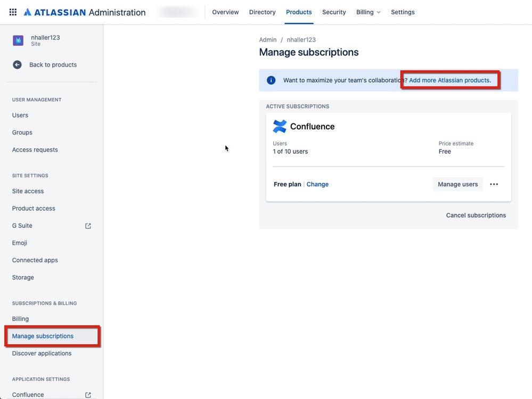532x399 pixels.
Task: Click the 'nhaller123' site name in sidebar
Action: (x=45, y=38)
